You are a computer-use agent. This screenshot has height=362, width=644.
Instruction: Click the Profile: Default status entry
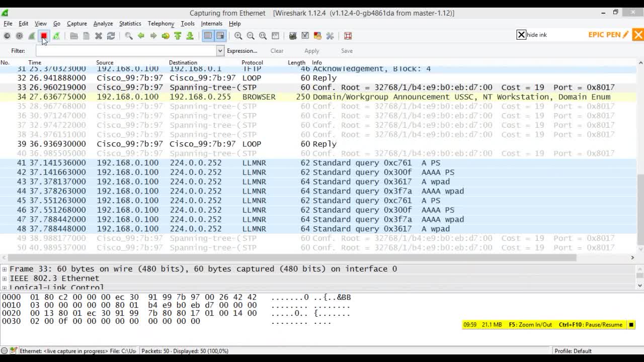573,351
